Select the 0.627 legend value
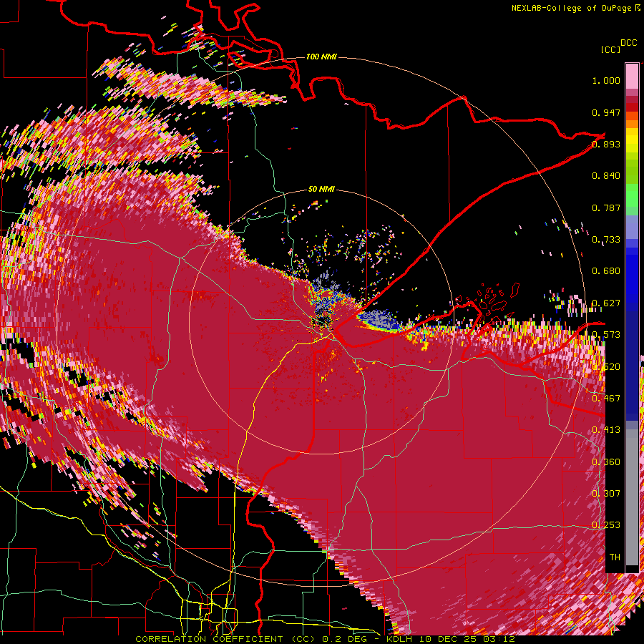The image size is (644, 644). tap(606, 303)
